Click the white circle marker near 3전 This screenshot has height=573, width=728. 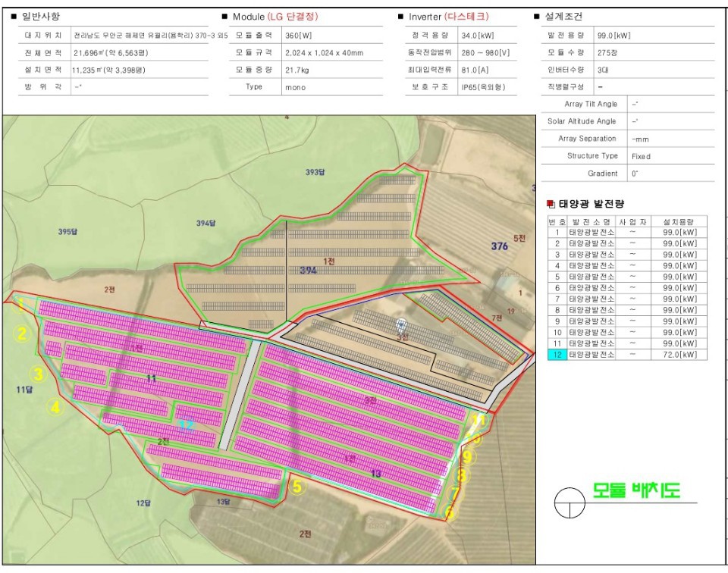click(x=401, y=324)
